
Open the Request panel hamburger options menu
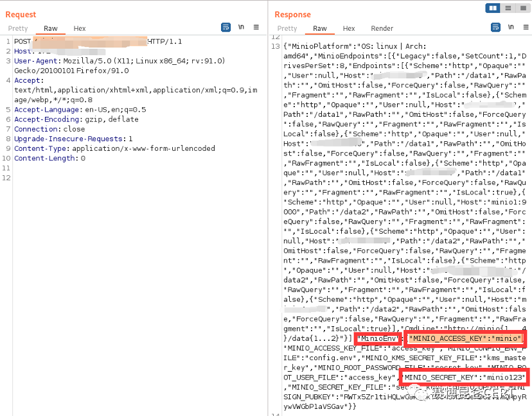256,27
